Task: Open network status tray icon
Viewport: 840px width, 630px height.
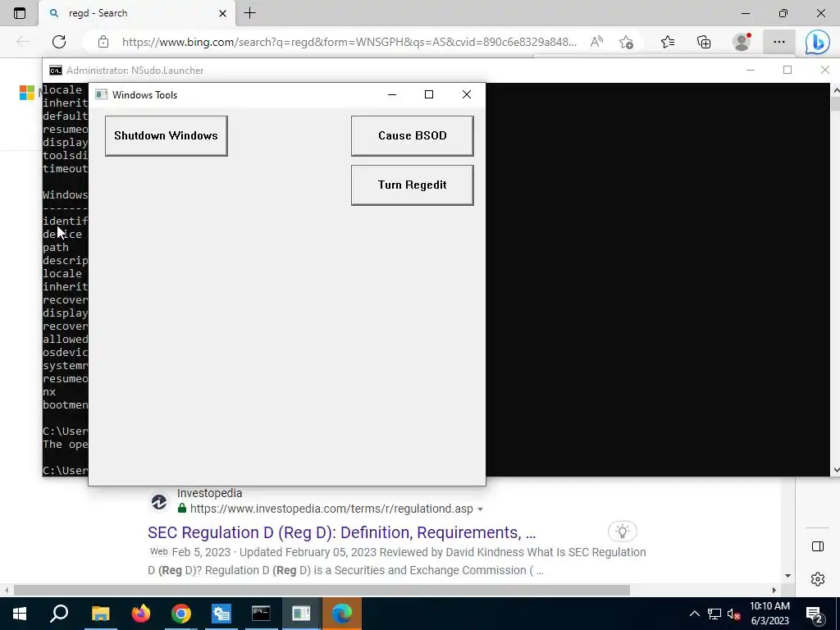Action: click(x=714, y=614)
